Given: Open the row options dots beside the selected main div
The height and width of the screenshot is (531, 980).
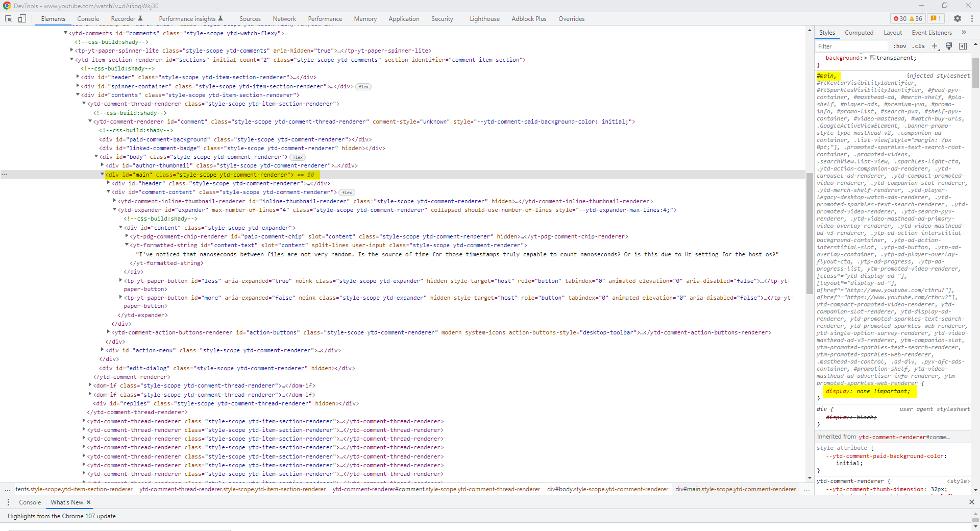Looking at the screenshot, I should point(5,175).
